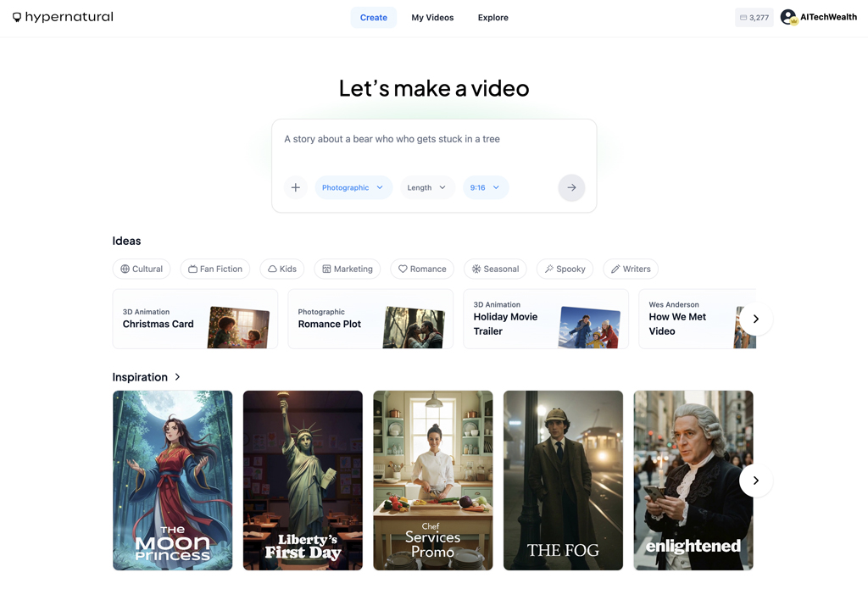Open The Moon Princess video thumbnail

[x=172, y=480]
